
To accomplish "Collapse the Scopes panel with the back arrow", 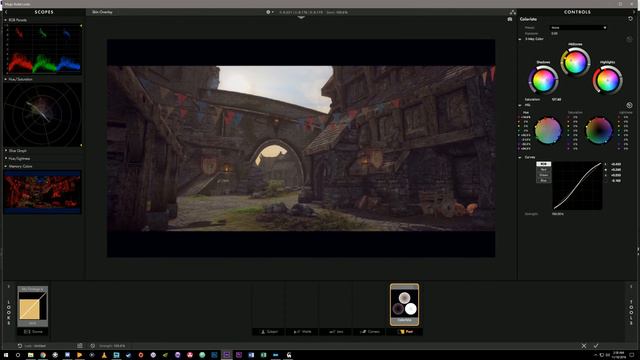I will pos(6,12).
